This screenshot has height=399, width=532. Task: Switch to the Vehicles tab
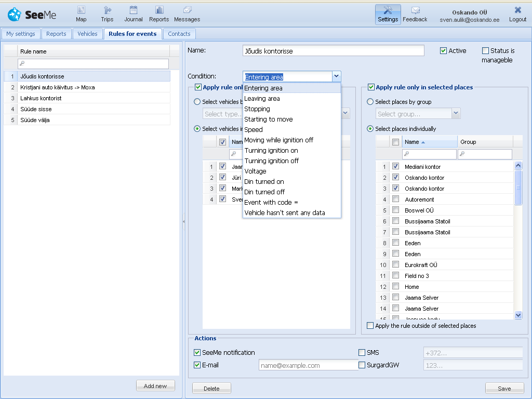[x=87, y=34]
